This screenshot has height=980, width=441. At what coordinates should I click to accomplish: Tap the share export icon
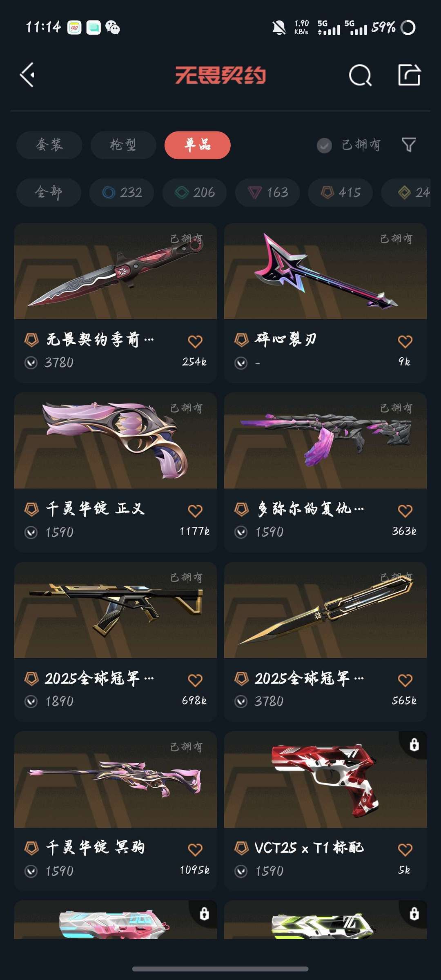409,75
